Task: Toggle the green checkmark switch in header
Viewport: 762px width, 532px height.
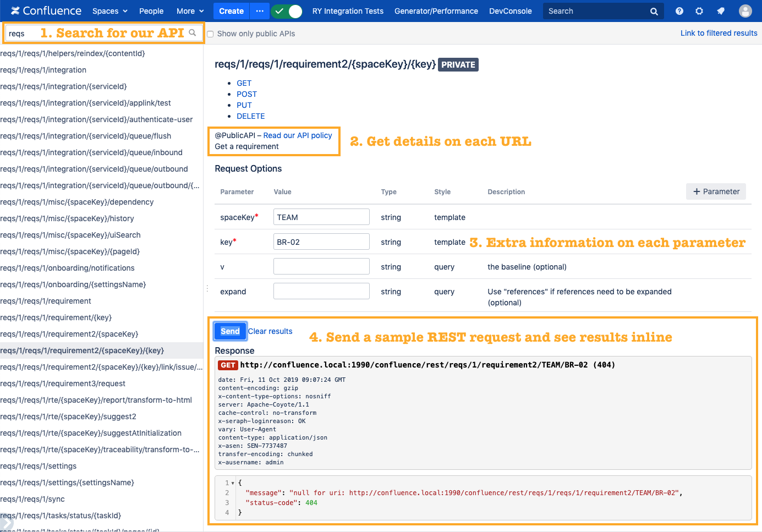Action: tap(287, 11)
